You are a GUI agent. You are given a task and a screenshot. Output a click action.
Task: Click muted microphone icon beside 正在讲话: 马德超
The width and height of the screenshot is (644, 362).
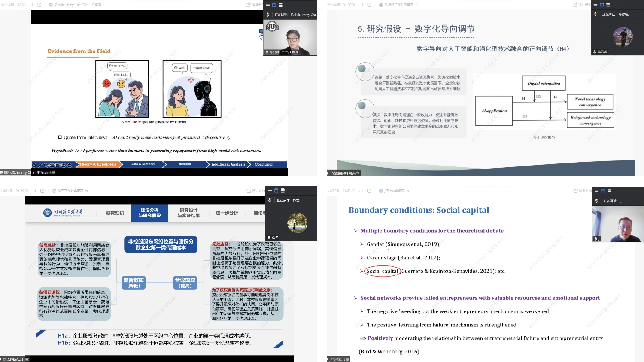(x=595, y=14)
